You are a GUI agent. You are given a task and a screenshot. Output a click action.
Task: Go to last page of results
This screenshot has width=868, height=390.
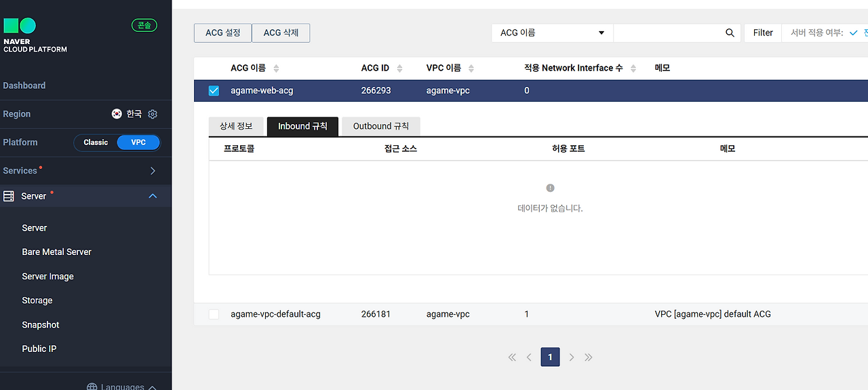point(589,357)
